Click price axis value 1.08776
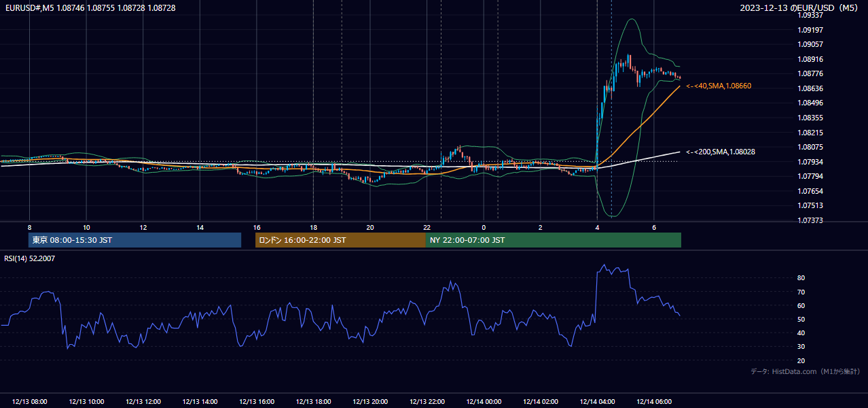This screenshot has width=868, height=408. pyautogui.click(x=811, y=73)
